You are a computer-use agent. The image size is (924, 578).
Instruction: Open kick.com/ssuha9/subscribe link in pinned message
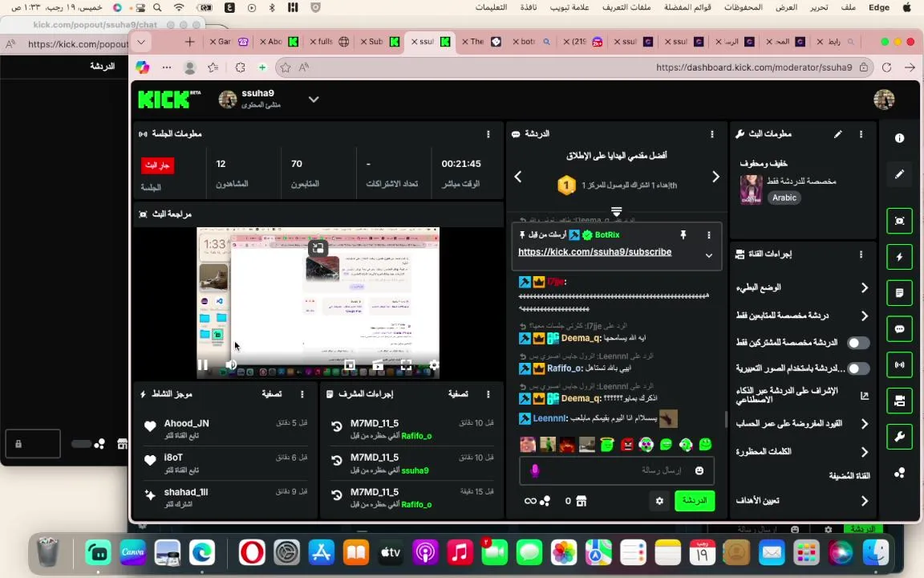click(x=594, y=252)
